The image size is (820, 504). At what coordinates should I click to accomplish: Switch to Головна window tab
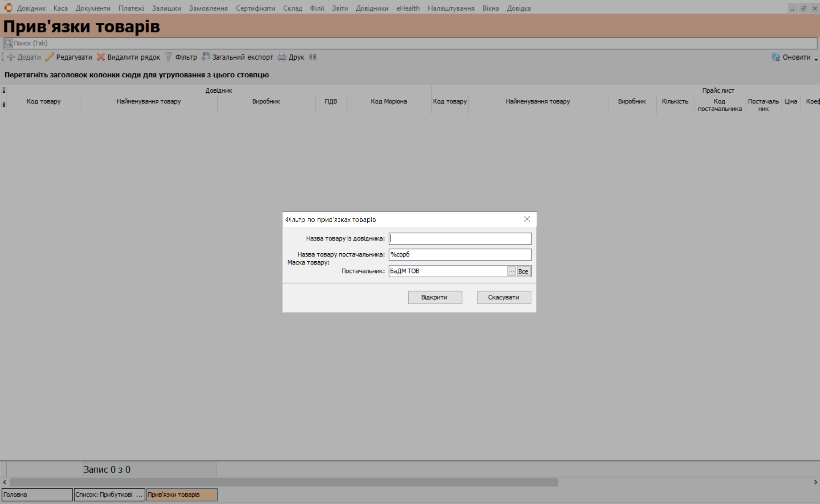tap(37, 495)
